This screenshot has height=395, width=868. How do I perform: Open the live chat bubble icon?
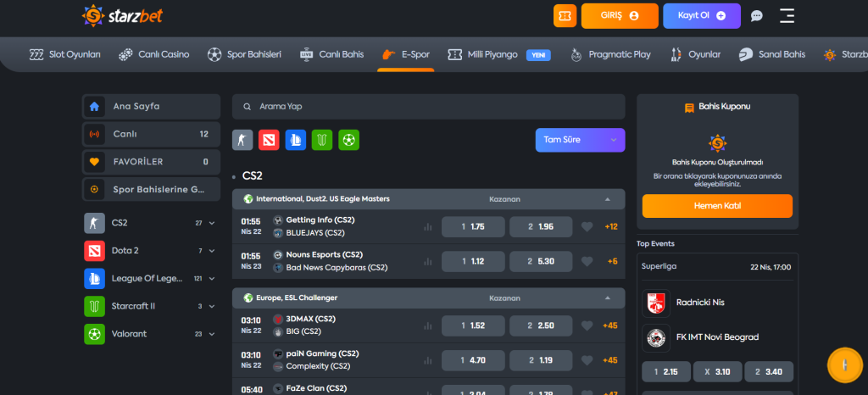(756, 16)
